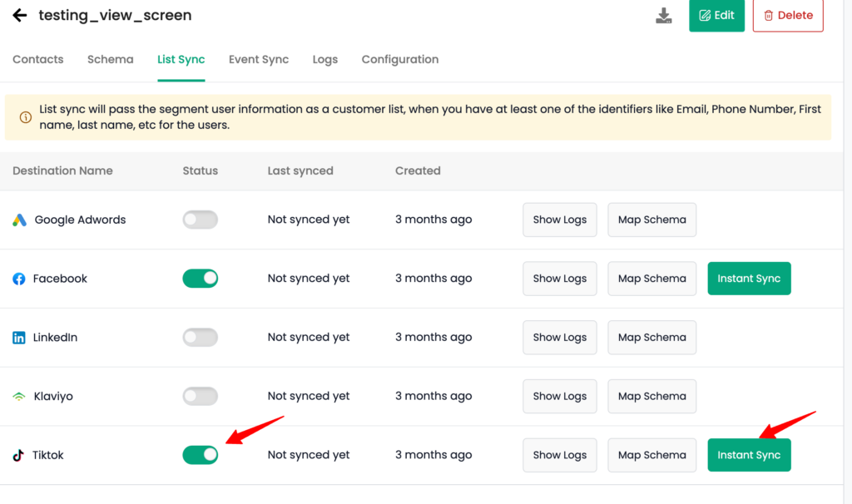
Task: Click the Last synced column header
Action: point(300,170)
